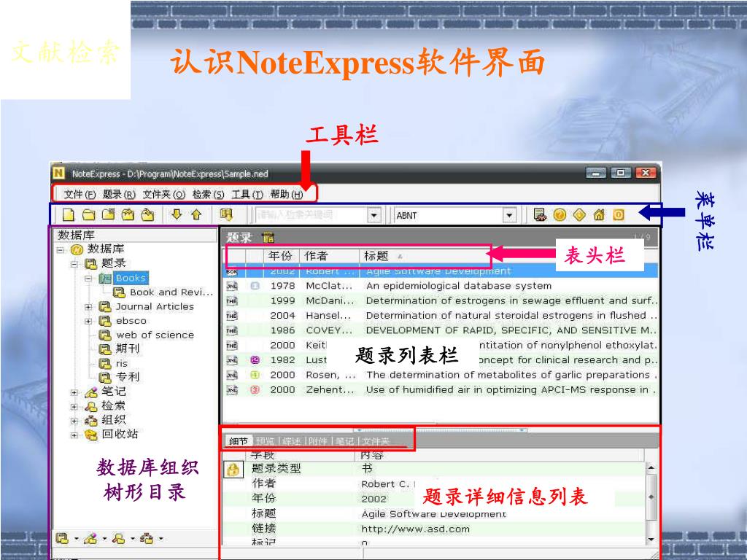Select the 'Book and Revi...' subfolder
This screenshot has width=747, height=560.
(171, 292)
